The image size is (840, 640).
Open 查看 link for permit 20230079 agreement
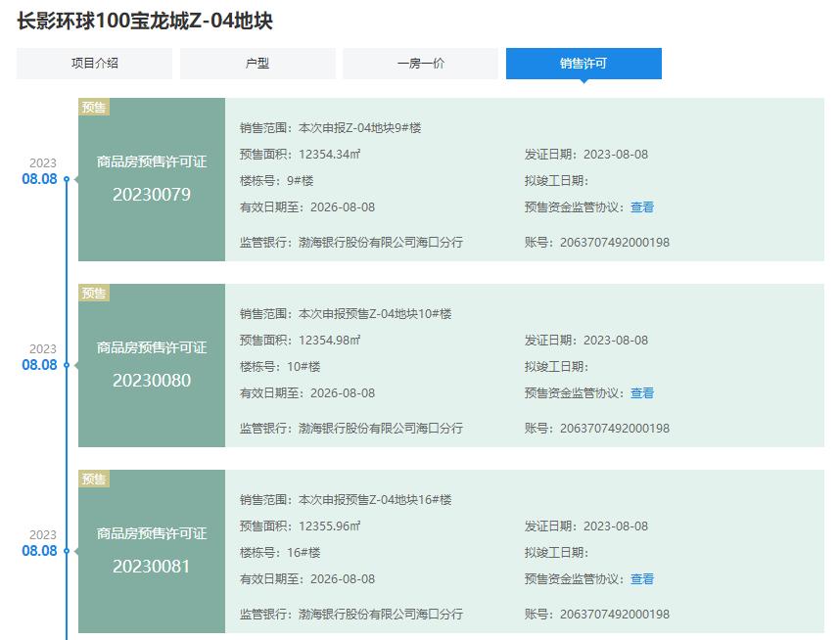[641, 206]
